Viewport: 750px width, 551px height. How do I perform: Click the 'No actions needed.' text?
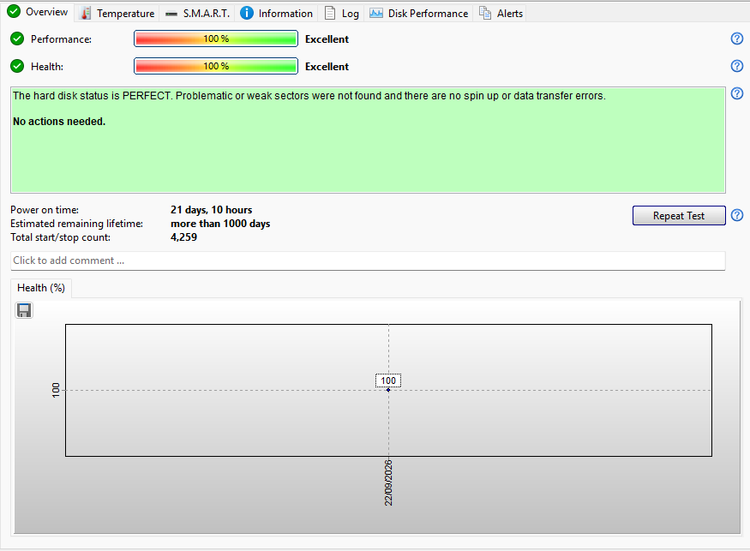[59, 121]
